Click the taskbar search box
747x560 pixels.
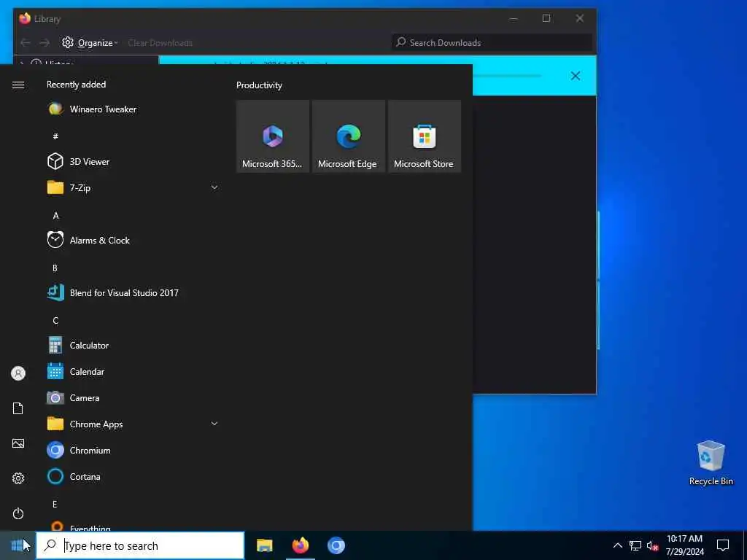click(141, 545)
